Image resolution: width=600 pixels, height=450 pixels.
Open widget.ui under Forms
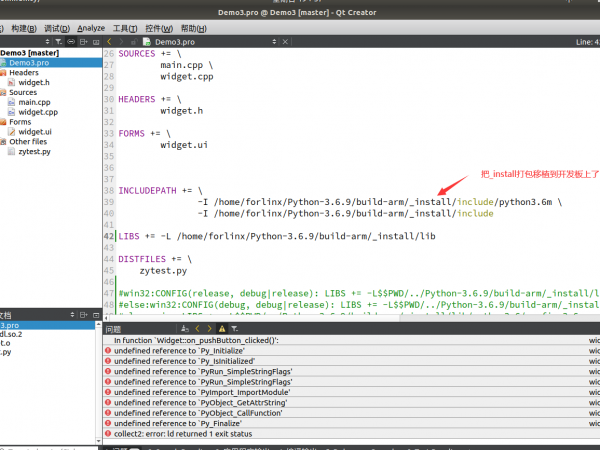click(35, 132)
